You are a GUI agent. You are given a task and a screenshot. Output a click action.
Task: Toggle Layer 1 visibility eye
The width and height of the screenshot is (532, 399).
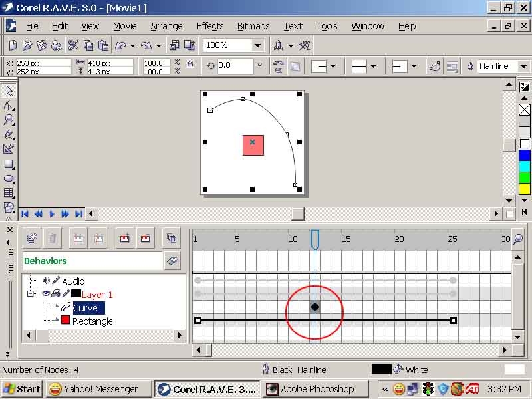point(46,293)
